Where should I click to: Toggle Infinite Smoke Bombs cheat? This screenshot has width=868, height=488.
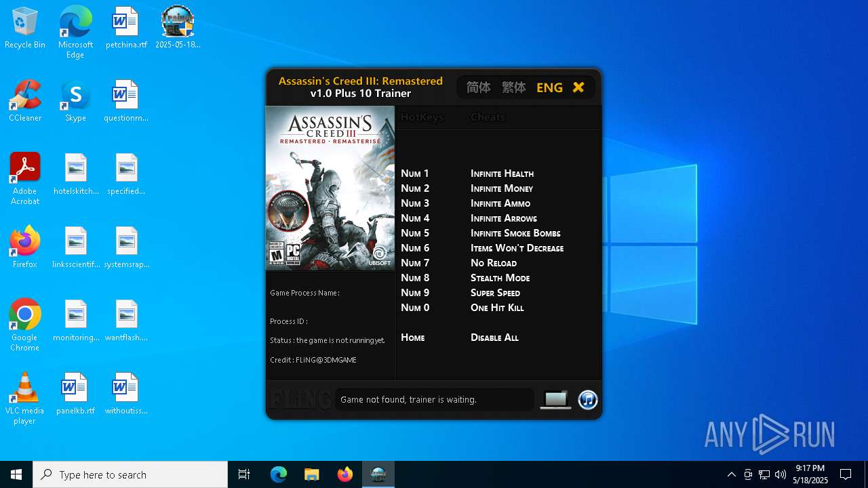click(x=515, y=233)
